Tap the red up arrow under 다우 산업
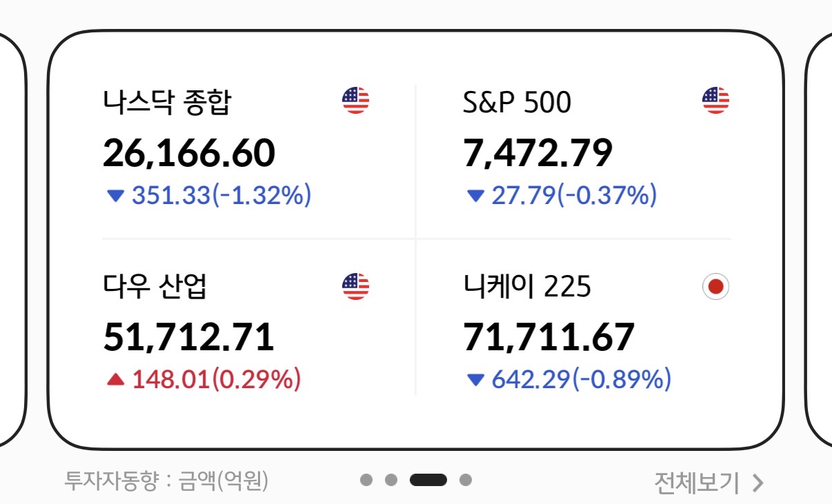Screen dimensions: 832x504 (115, 379)
